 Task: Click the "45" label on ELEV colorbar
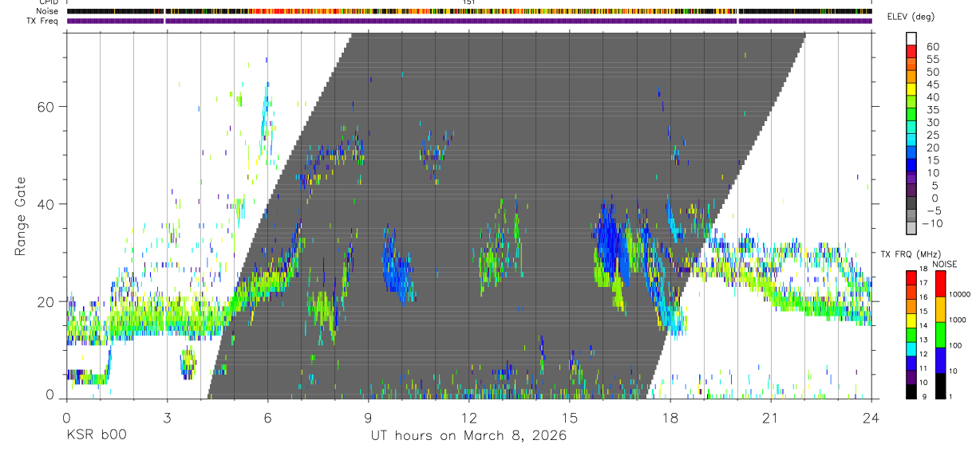coord(932,85)
